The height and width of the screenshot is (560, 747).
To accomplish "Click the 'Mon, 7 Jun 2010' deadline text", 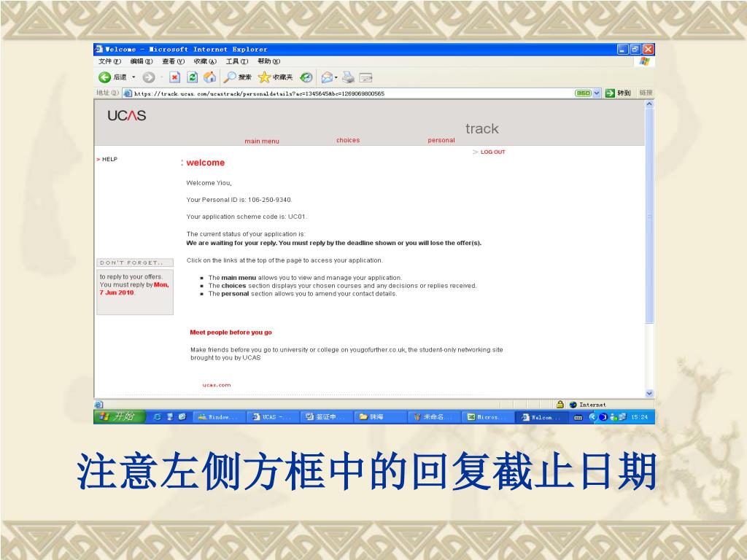I will click(134, 289).
